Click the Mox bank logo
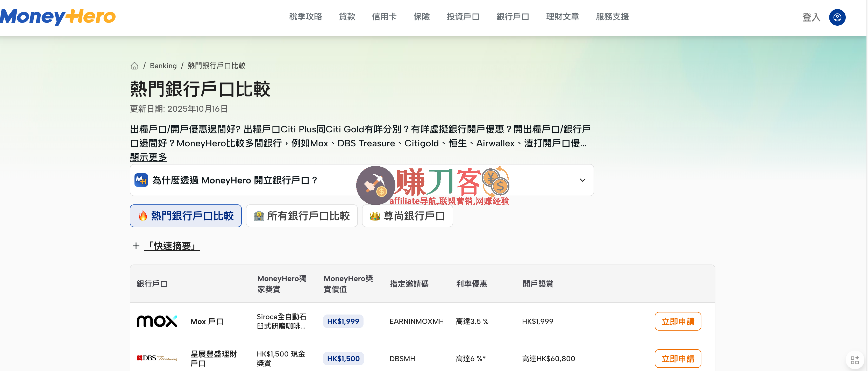The height and width of the screenshot is (371, 868). point(157,321)
